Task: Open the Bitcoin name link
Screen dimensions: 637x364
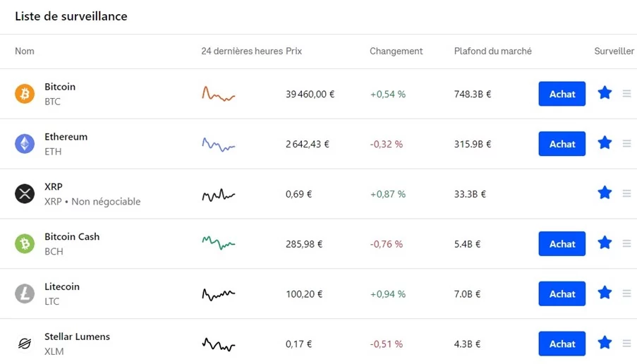Action: click(x=60, y=87)
